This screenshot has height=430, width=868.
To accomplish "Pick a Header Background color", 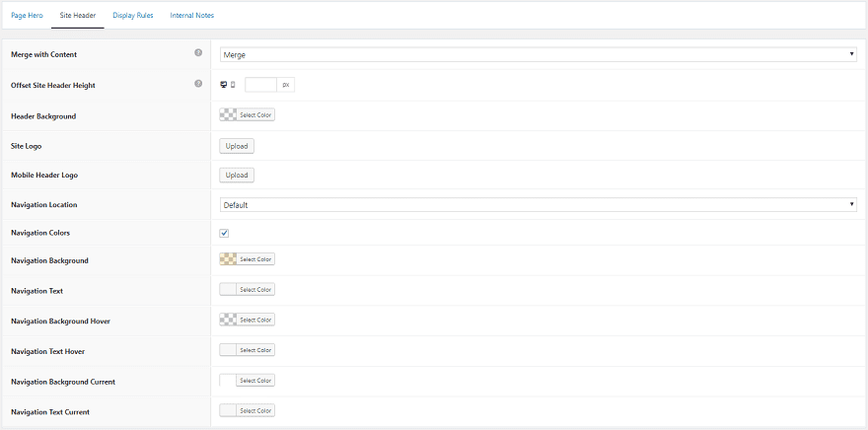I will pyautogui.click(x=247, y=115).
